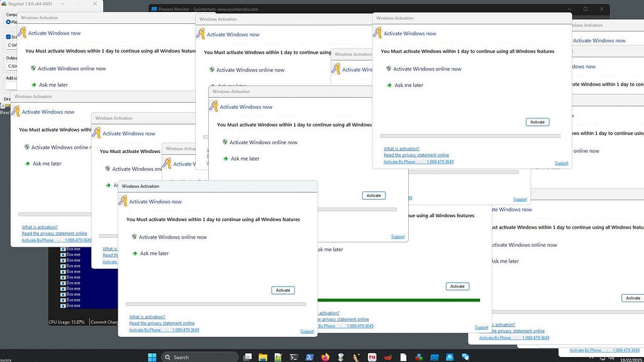Click the shield icon in the front bottom-center dialog

[x=134, y=237]
